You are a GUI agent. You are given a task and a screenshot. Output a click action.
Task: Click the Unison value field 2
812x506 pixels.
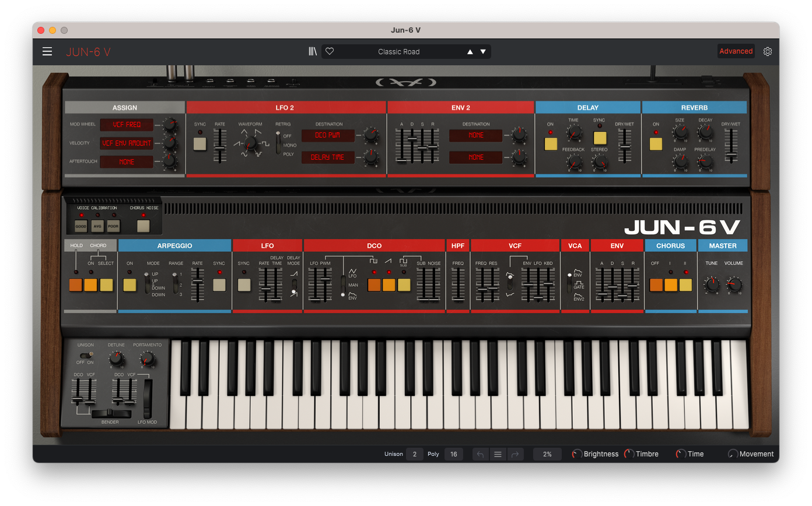coord(415,454)
